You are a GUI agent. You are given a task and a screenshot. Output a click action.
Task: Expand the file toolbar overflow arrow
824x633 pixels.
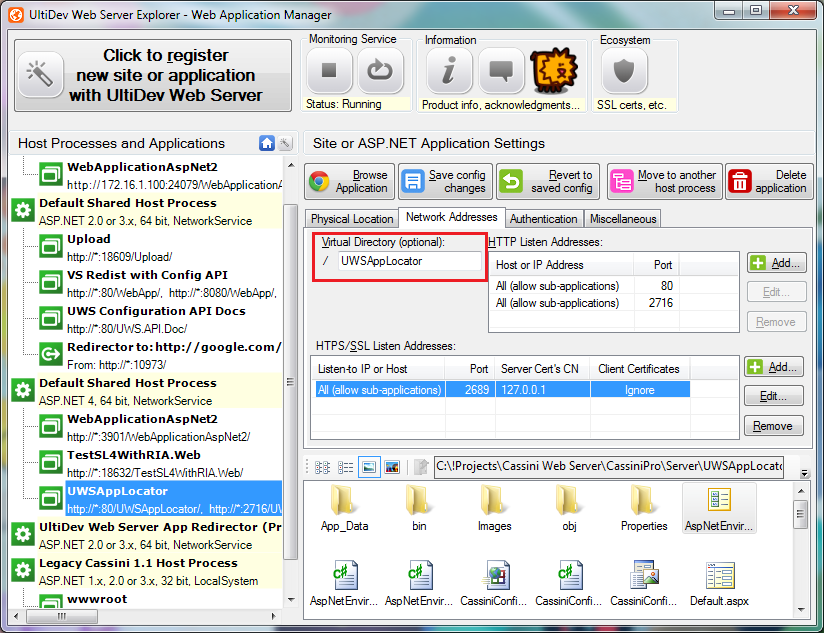pos(805,473)
